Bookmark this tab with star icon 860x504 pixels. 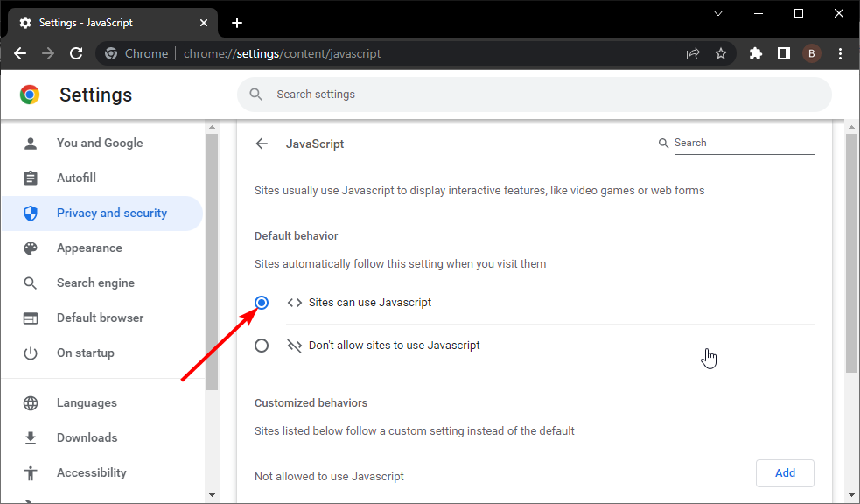pos(721,53)
